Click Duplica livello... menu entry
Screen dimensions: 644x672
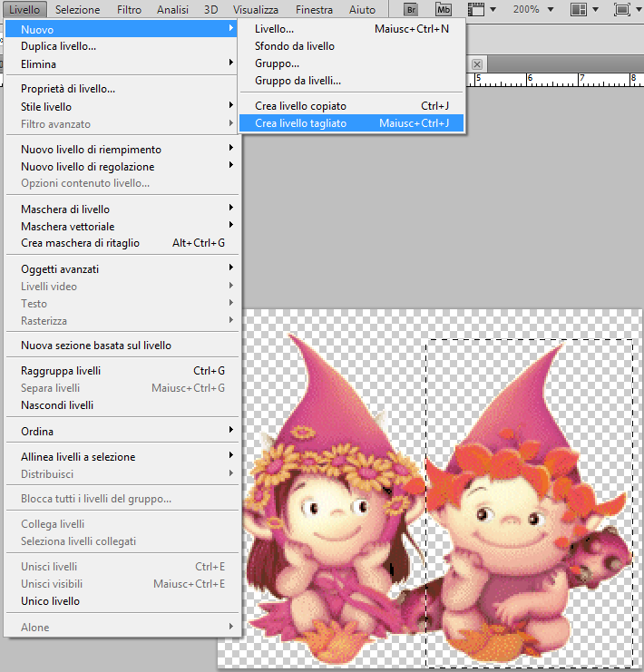[59, 46]
